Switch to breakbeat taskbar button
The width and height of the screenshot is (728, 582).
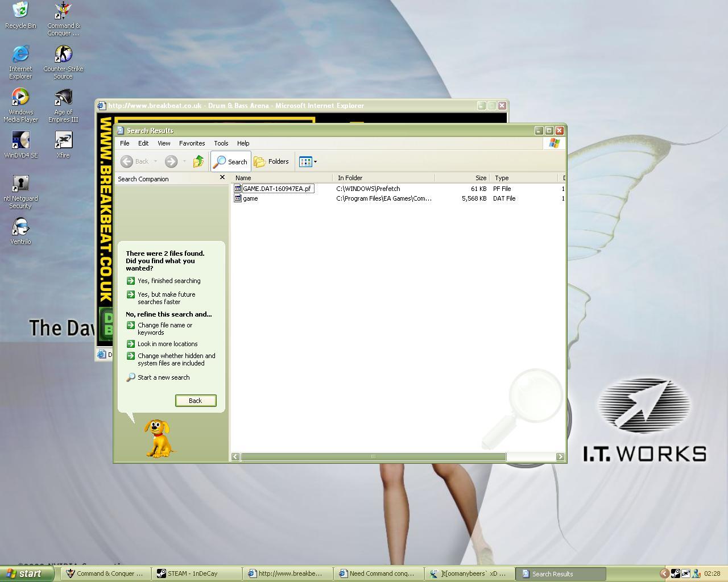coord(287,573)
